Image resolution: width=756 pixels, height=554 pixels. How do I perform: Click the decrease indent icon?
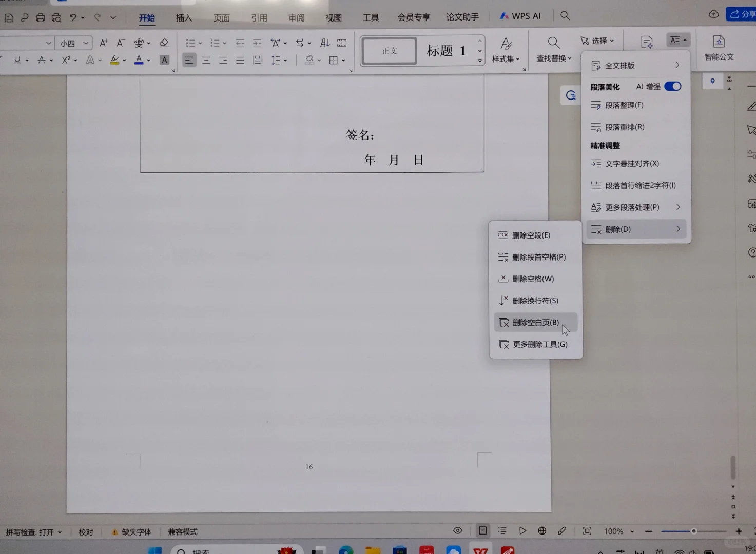240,43
